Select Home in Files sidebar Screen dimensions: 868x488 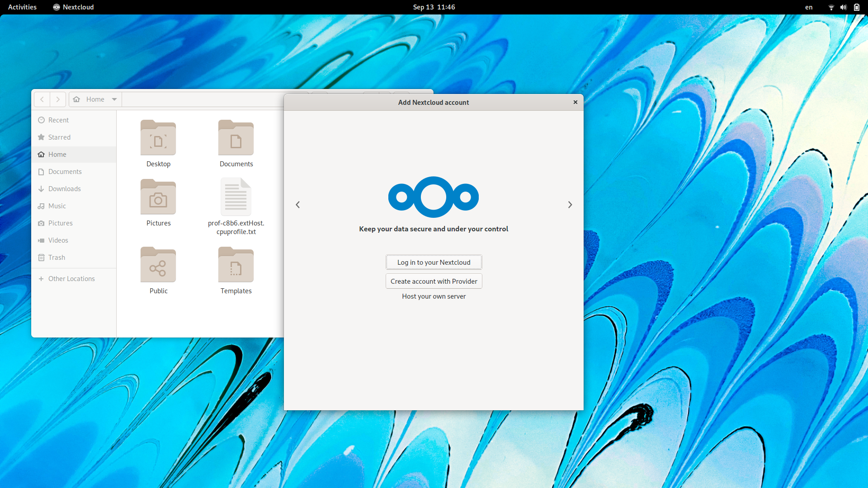coord(74,155)
